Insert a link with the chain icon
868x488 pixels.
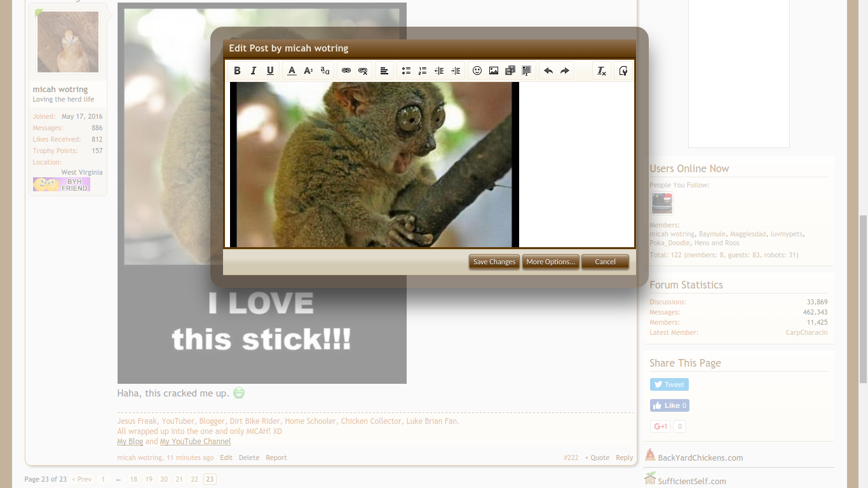[x=346, y=71]
